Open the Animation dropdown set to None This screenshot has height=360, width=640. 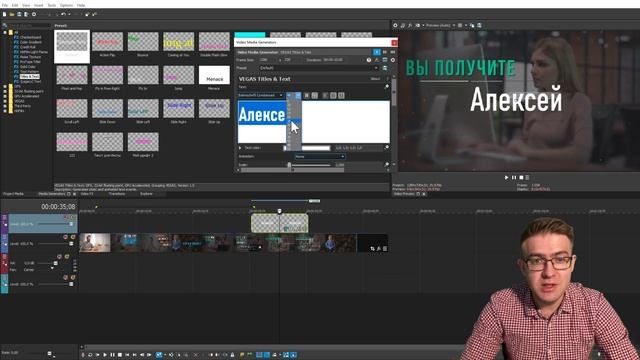(x=320, y=156)
